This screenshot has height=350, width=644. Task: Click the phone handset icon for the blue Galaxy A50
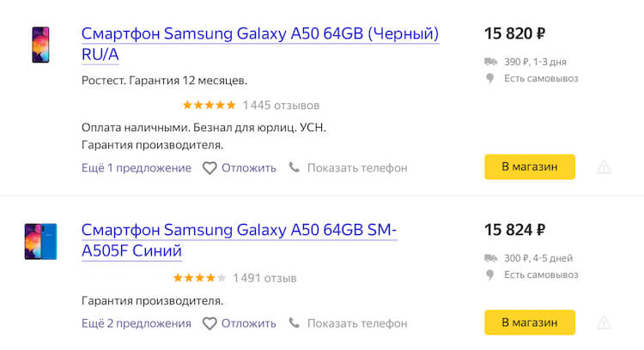295,323
